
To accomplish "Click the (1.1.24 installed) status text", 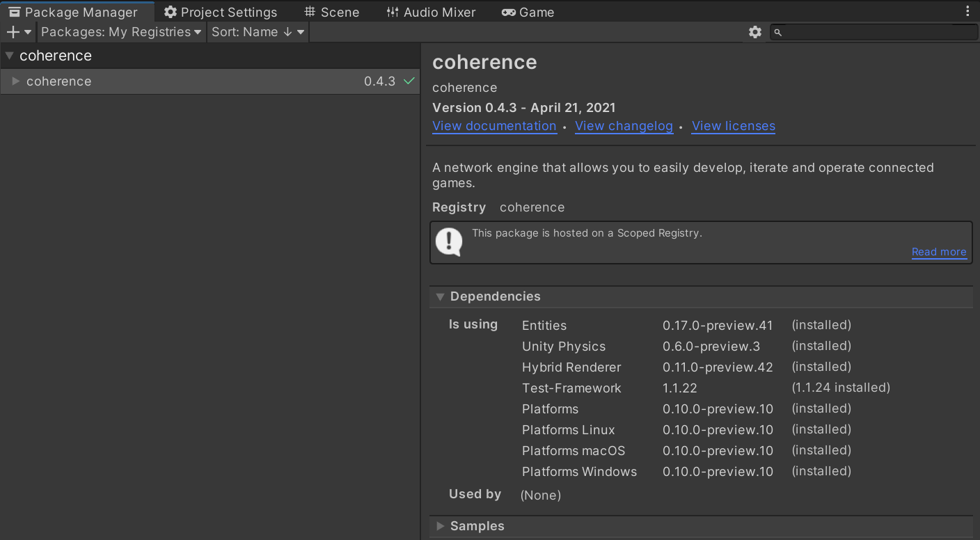I will click(x=841, y=388).
